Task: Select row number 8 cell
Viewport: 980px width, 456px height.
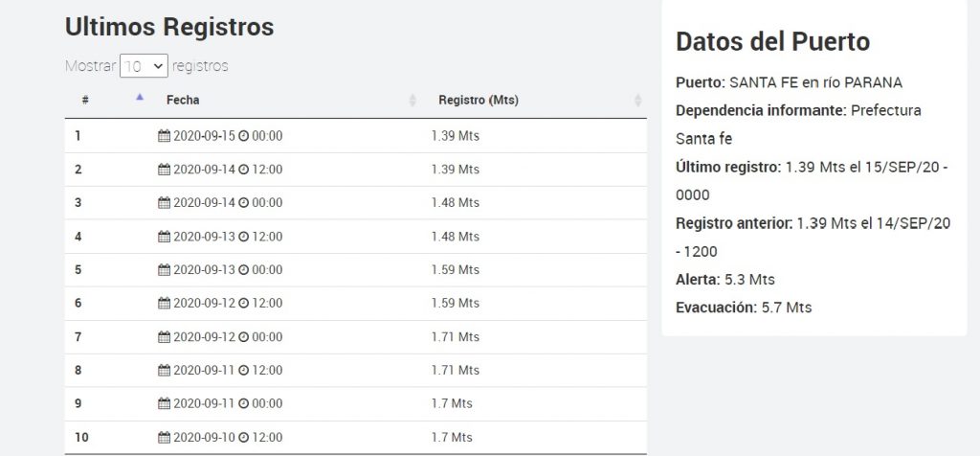Action: [78, 370]
